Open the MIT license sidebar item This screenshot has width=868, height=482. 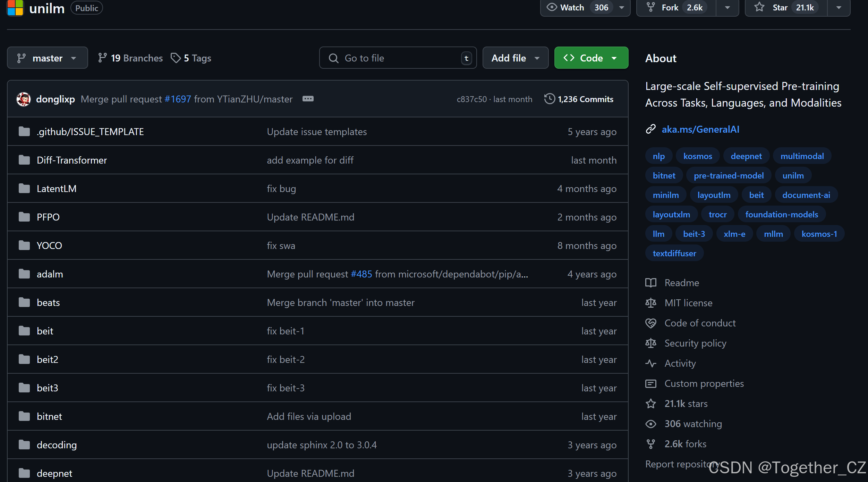click(x=688, y=303)
